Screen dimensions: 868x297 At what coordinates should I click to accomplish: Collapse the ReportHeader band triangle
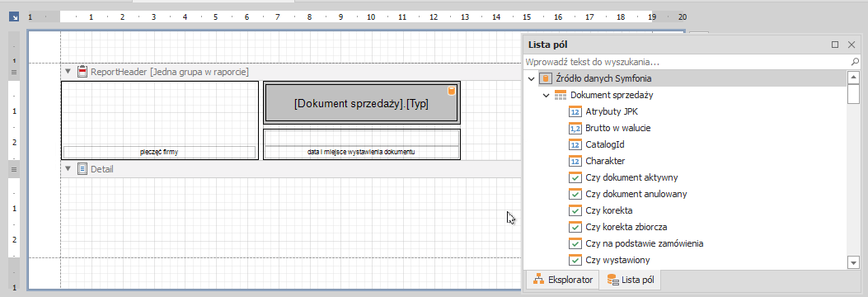click(x=68, y=72)
